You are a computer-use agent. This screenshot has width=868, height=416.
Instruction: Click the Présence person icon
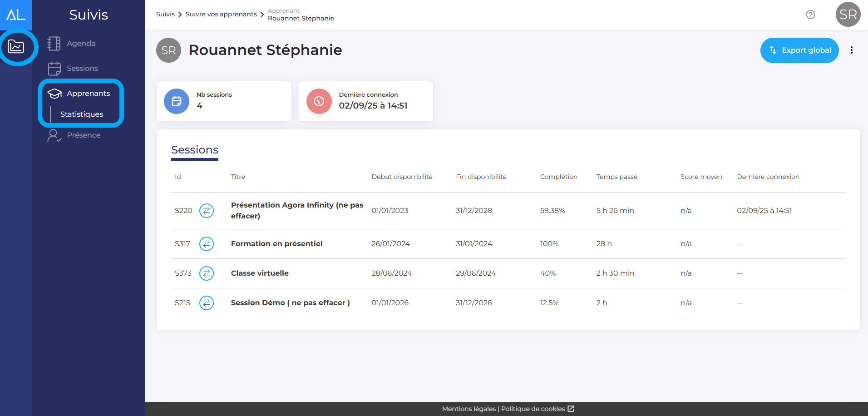pyautogui.click(x=54, y=135)
